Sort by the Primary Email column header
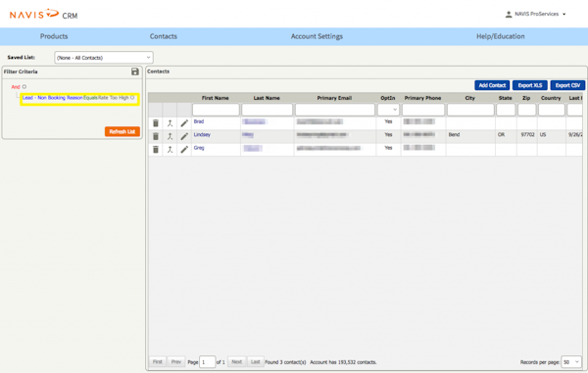 pos(334,98)
